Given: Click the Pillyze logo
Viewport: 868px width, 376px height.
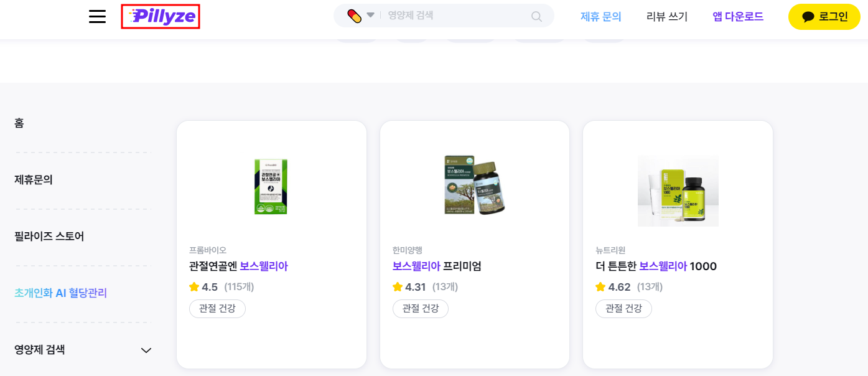Looking at the screenshot, I should (x=161, y=16).
